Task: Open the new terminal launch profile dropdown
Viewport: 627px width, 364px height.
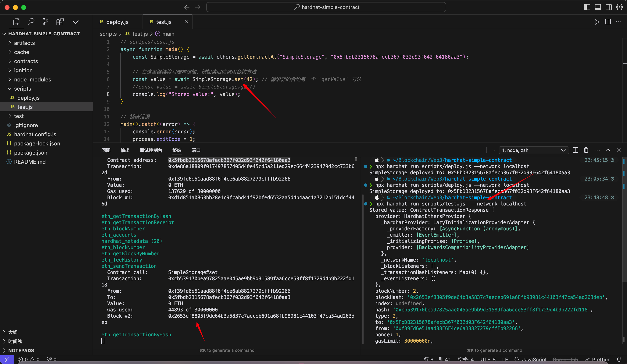Action: [494, 150]
